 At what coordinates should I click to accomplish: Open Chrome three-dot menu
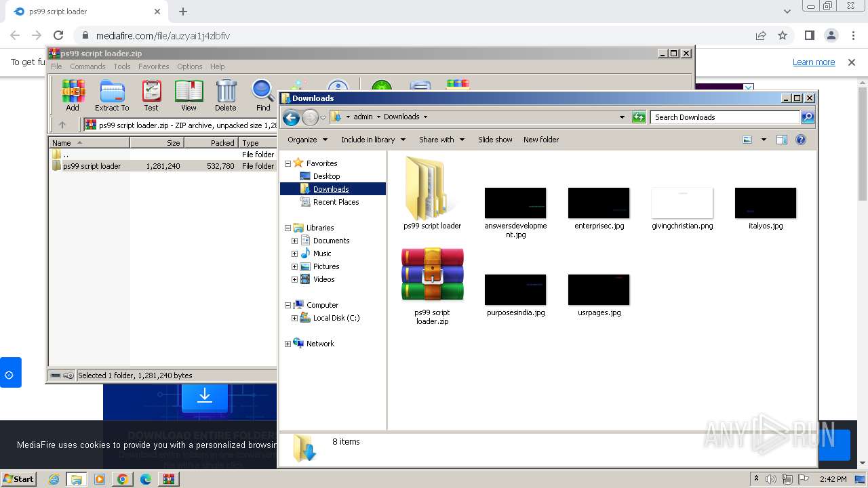[853, 35]
